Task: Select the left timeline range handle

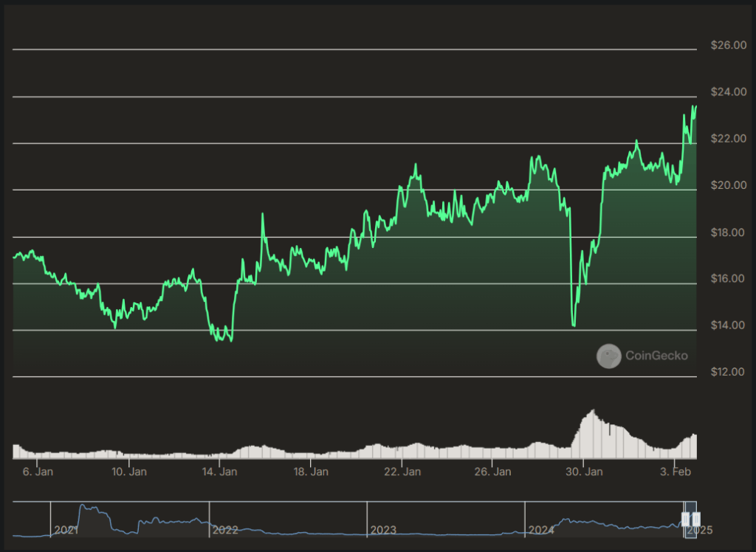Action: [x=685, y=520]
